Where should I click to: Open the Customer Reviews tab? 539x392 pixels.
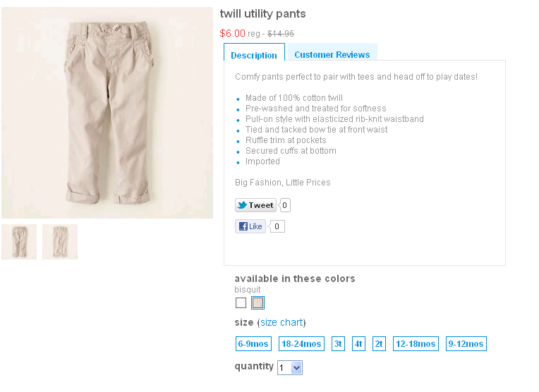point(332,54)
